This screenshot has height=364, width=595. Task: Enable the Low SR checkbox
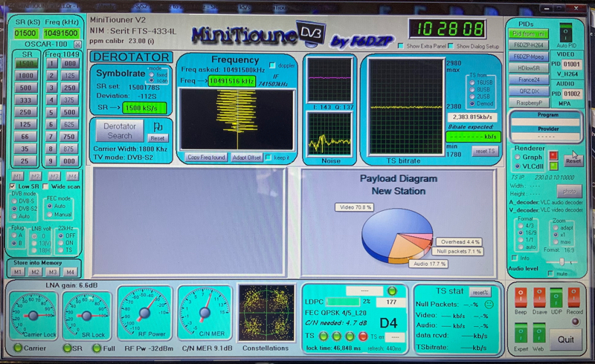(13, 186)
